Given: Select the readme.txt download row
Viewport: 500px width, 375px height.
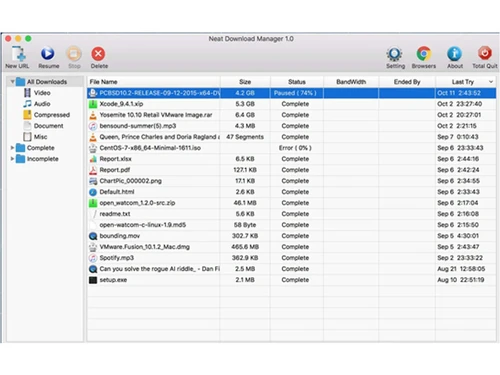Looking at the screenshot, I should pos(292,214).
